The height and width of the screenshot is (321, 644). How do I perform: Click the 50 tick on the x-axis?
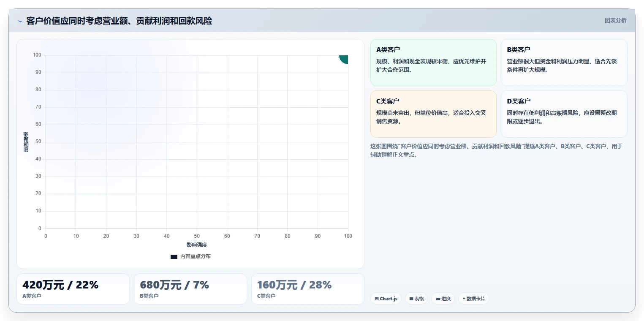point(197,236)
